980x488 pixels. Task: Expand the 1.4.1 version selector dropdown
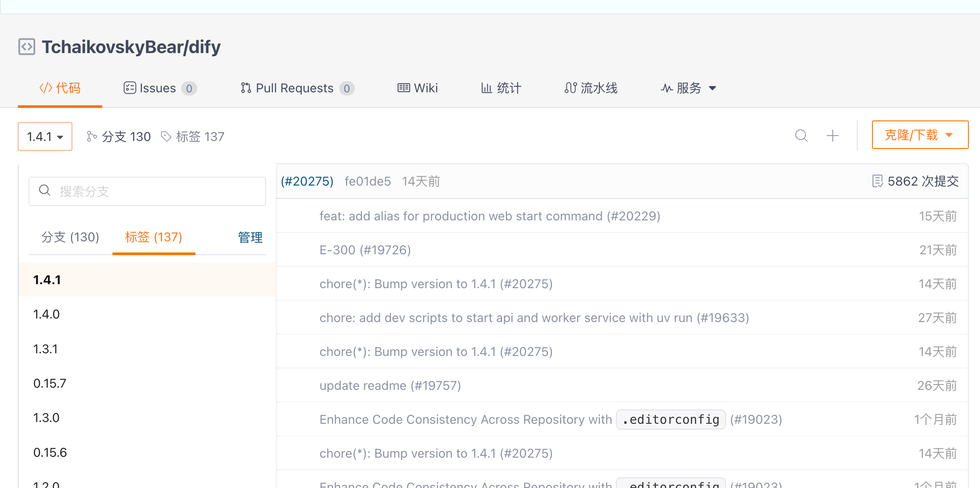click(45, 136)
